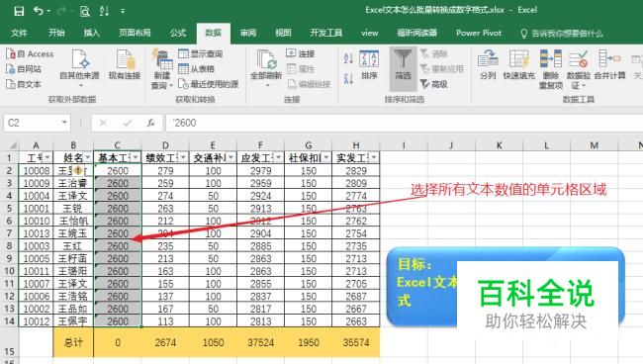643x364 pixels.
Task: Click the select-all corner of worksheet
Action: 13,145
